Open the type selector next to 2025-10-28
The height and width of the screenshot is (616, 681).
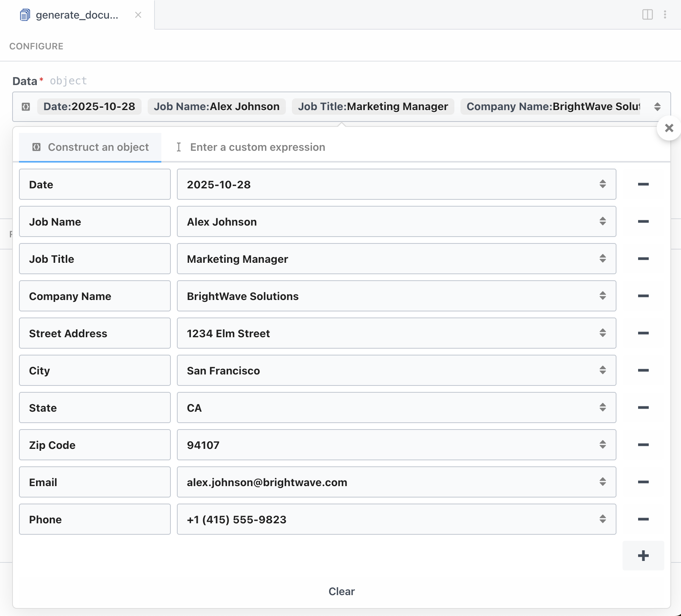tap(603, 184)
